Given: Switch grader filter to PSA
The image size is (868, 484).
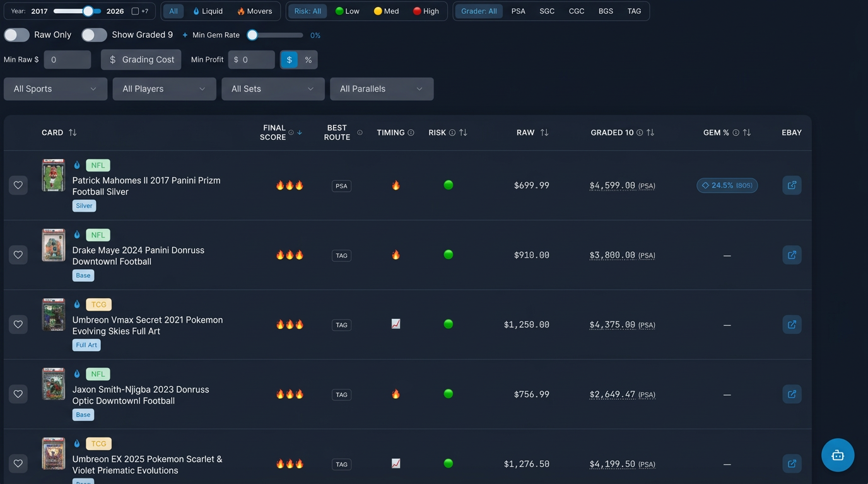Looking at the screenshot, I should click(x=518, y=11).
